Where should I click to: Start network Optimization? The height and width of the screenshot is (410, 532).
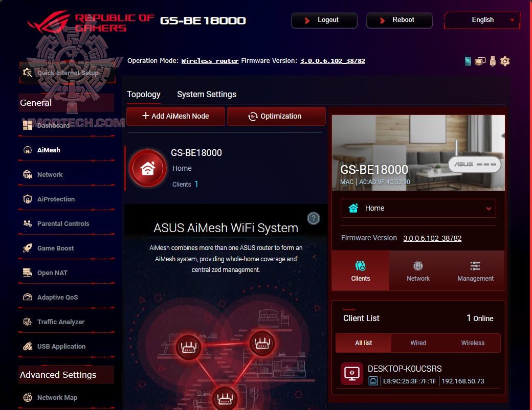point(276,116)
